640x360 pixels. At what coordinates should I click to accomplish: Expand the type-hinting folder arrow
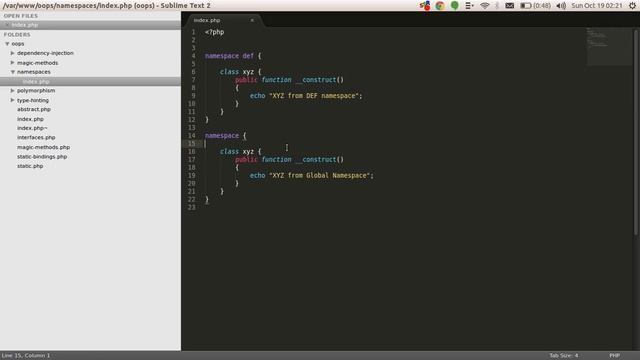tap(13, 100)
